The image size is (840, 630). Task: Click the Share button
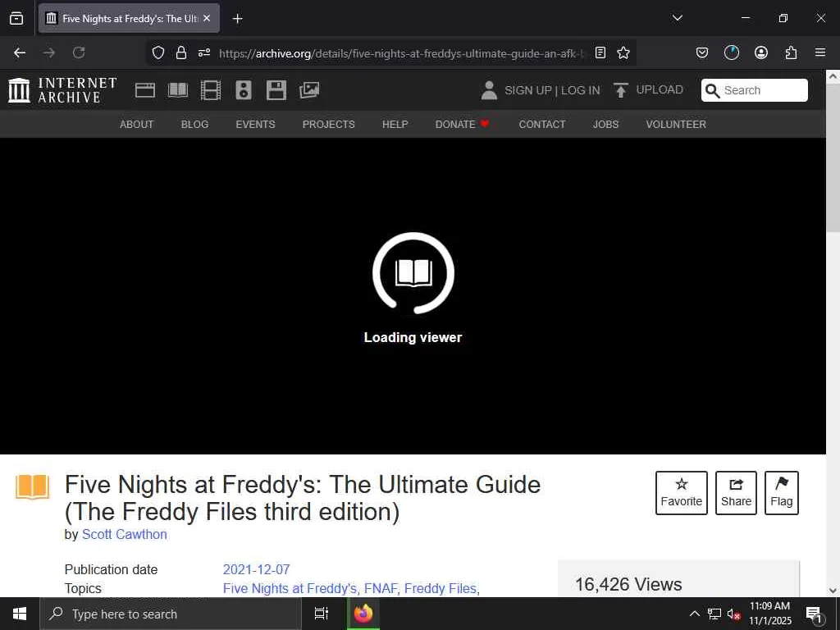point(736,493)
